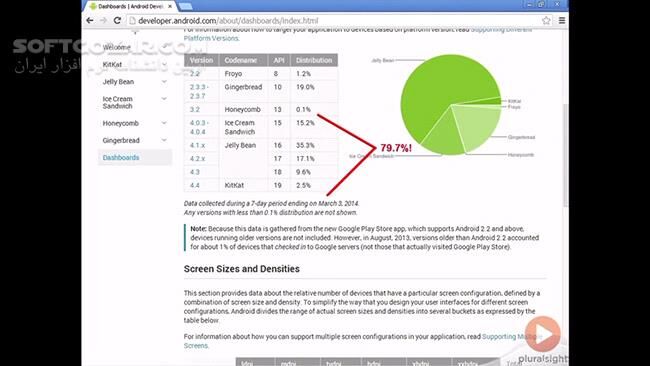Click the Screen Sizes and Densities heading
The image size is (650, 366).
click(242, 269)
